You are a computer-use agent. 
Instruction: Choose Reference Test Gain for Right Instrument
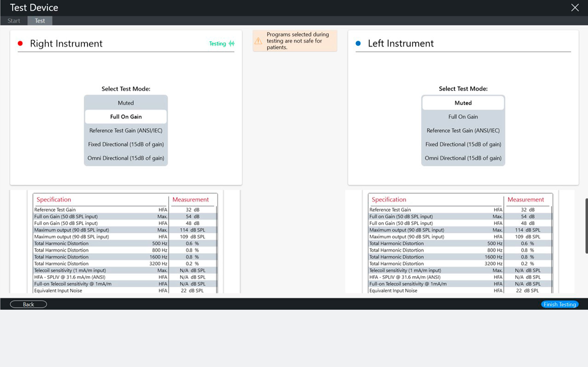(126, 130)
